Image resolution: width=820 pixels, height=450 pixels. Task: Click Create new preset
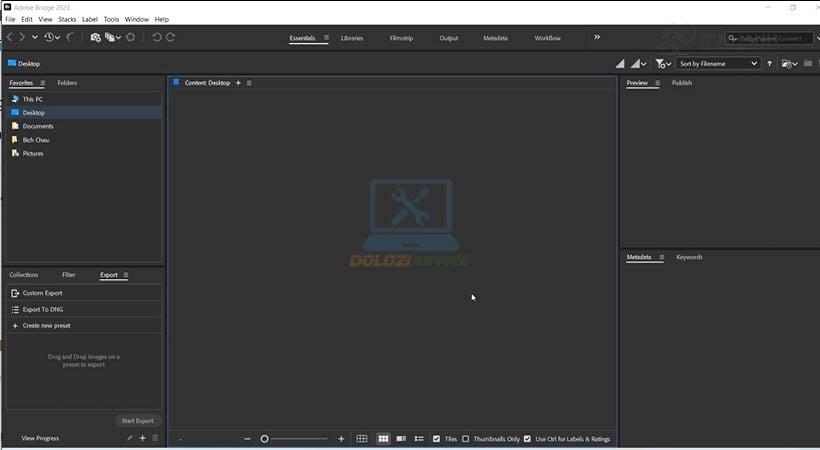[x=84, y=325]
